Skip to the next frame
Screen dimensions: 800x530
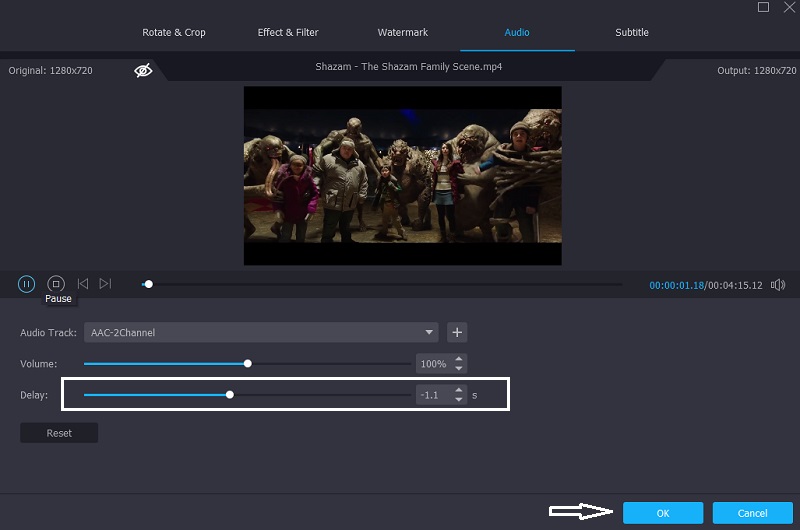click(105, 284)
